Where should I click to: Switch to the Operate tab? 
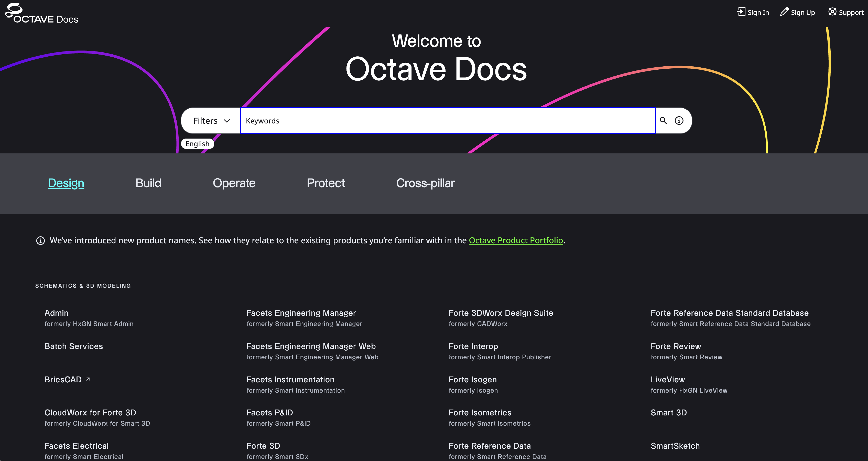(234, 183)
